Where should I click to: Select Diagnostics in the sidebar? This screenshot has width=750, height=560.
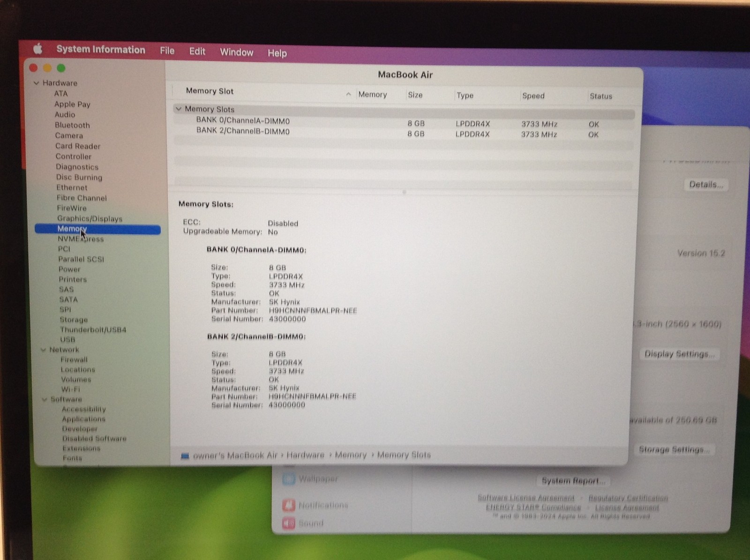(x=77, y=167)
